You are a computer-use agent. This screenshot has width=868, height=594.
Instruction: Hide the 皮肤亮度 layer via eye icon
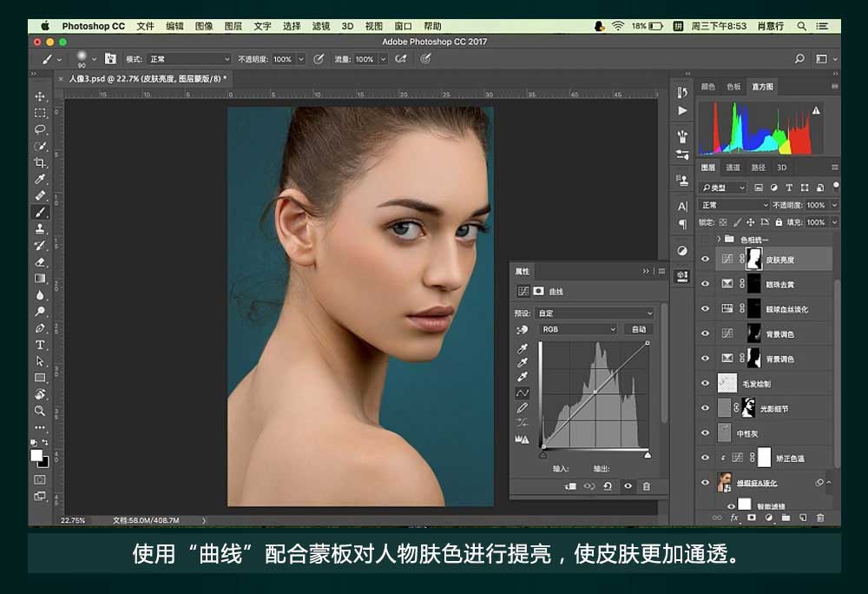point(705,259)
